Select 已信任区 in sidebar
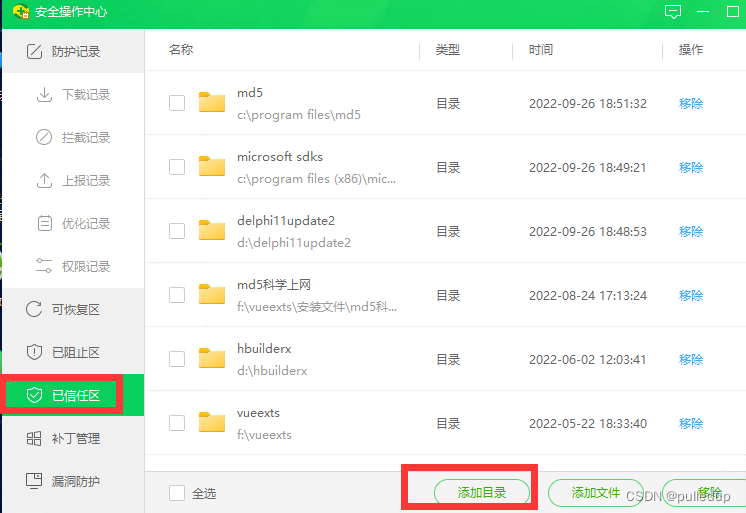The width and height of the screenshot is (746, 513). [73, 395]
